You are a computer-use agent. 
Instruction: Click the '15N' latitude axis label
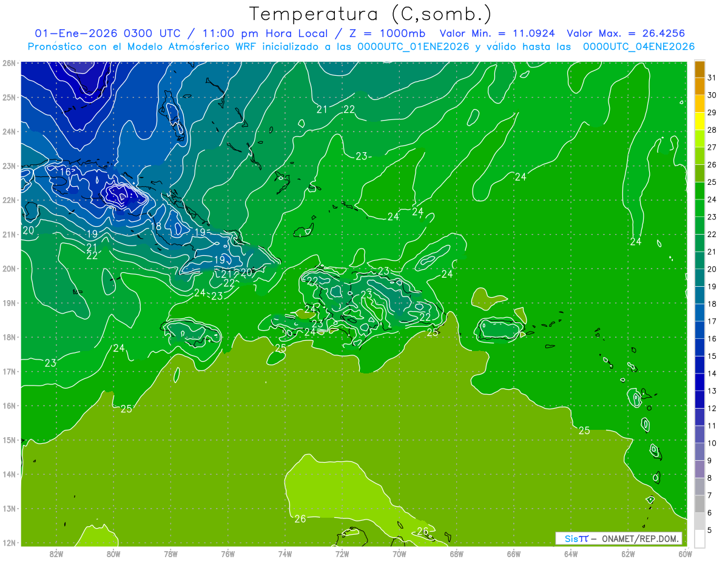click(8, 440)
